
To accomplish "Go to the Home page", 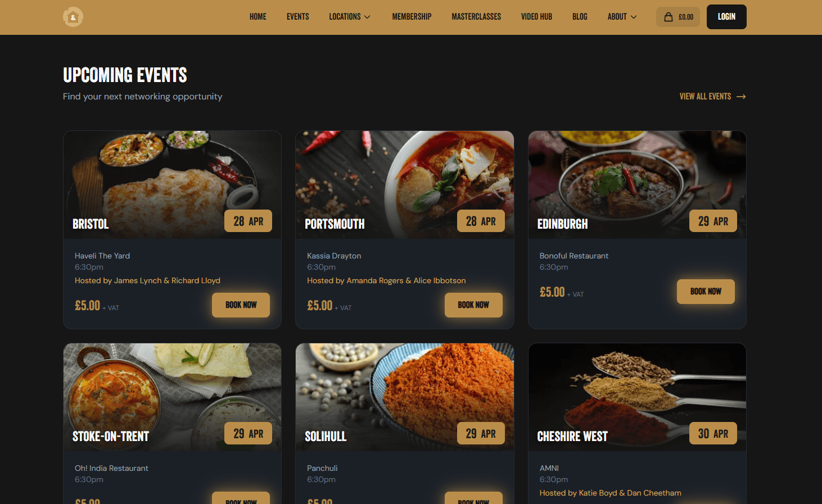I will [x=258, y=17].
